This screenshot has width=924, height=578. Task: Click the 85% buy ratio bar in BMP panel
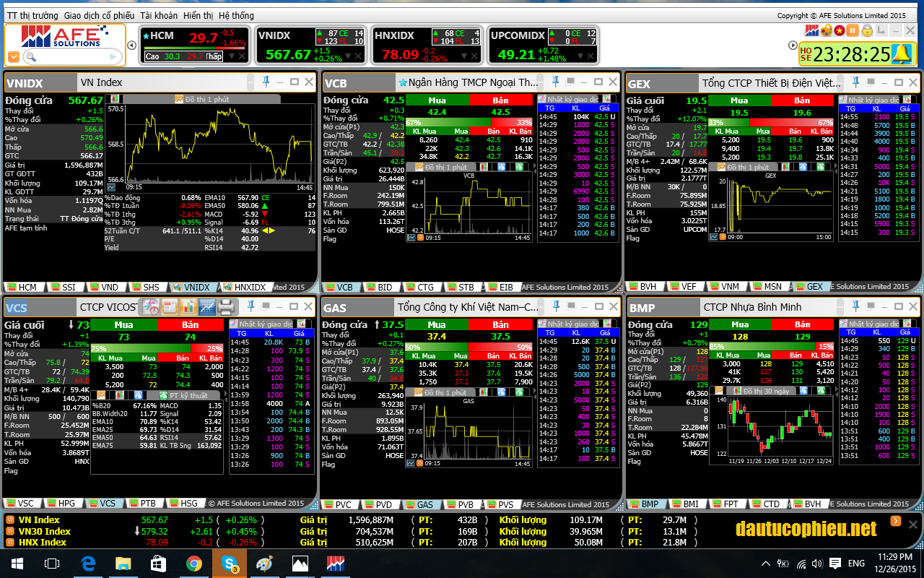point(763,346)
